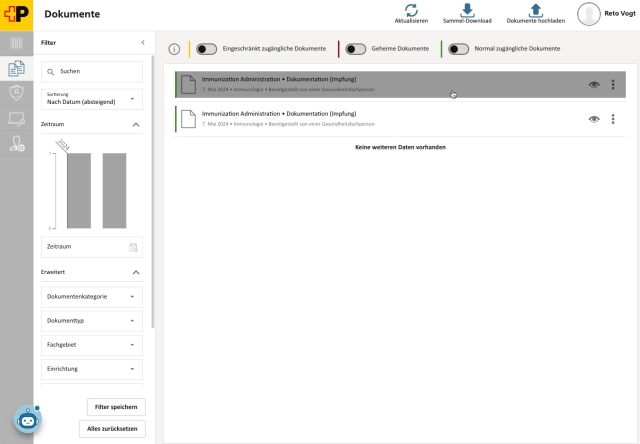Toggle Normal zugängliche Dokumente switch

[x=458, y=49]
